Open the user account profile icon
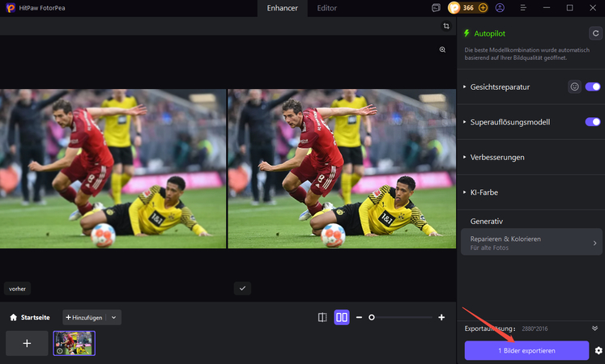 [500, 8]
